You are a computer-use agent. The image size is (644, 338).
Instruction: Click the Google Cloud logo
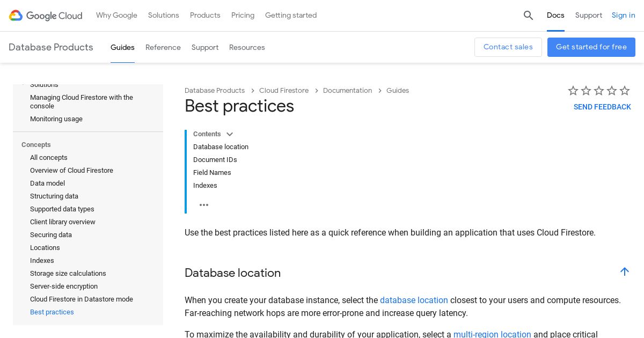tap(46, 16)
